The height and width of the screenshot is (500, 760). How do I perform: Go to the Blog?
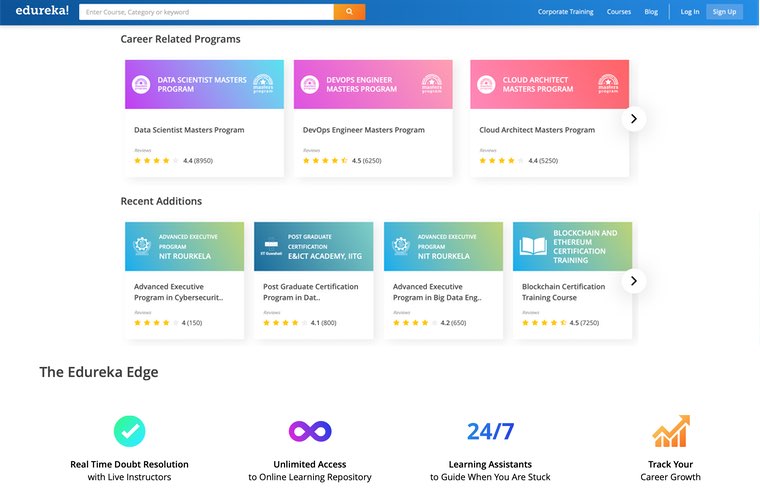(651, 12)
